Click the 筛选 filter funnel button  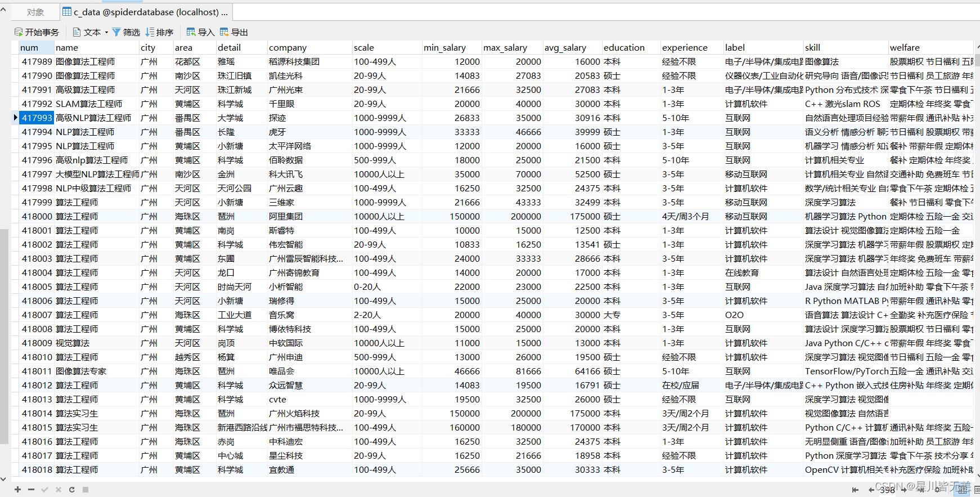click(x=126, y=32)
